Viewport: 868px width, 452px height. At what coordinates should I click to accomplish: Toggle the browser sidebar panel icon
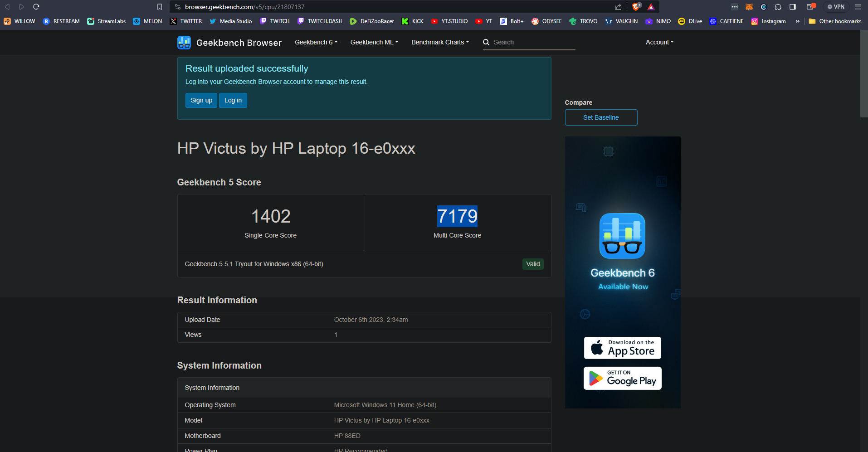tap(793, 7)
